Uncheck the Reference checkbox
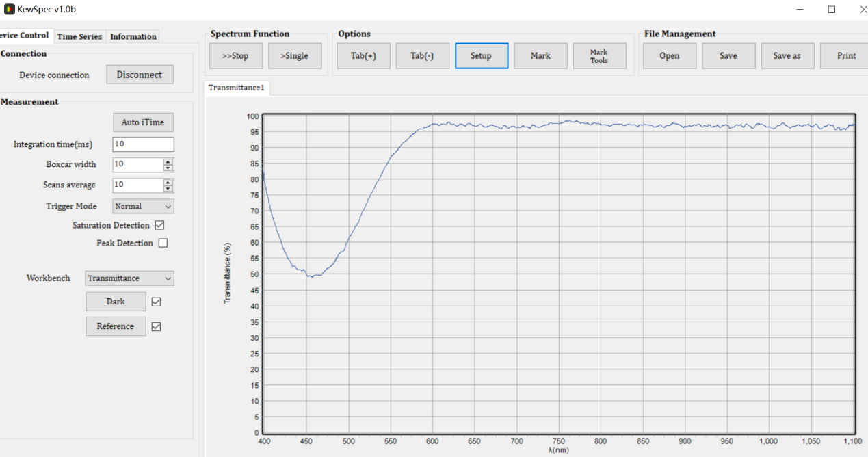Screen dimensions: 868x457 point(156,326)
